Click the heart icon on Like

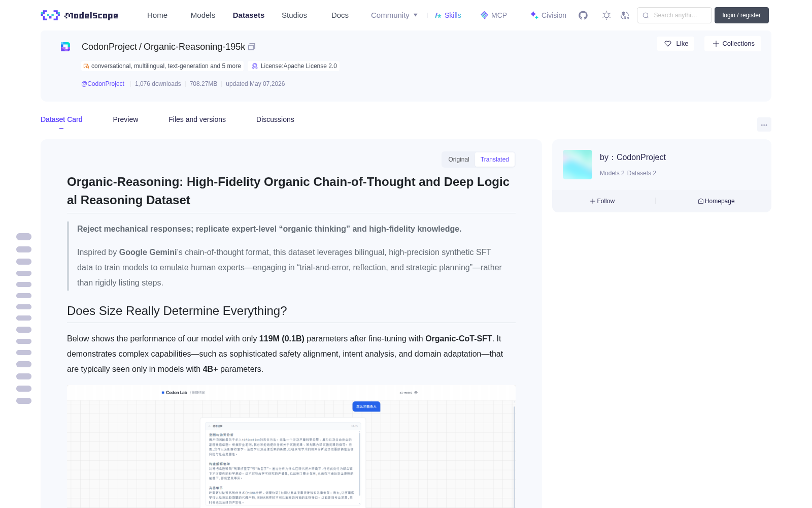point(668,44)
